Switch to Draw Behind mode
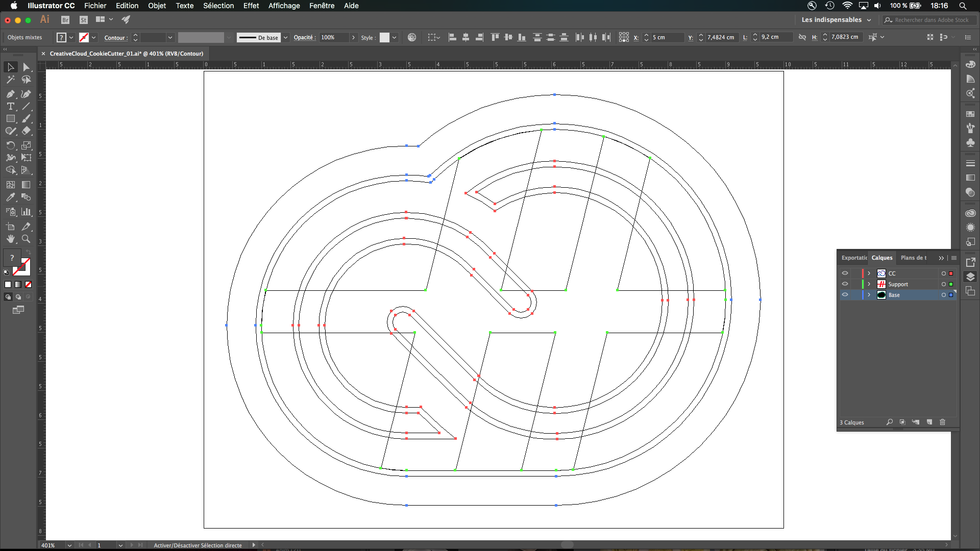This screenshot has width=980, height=551. pyautogui.click(x=18, y=297)
